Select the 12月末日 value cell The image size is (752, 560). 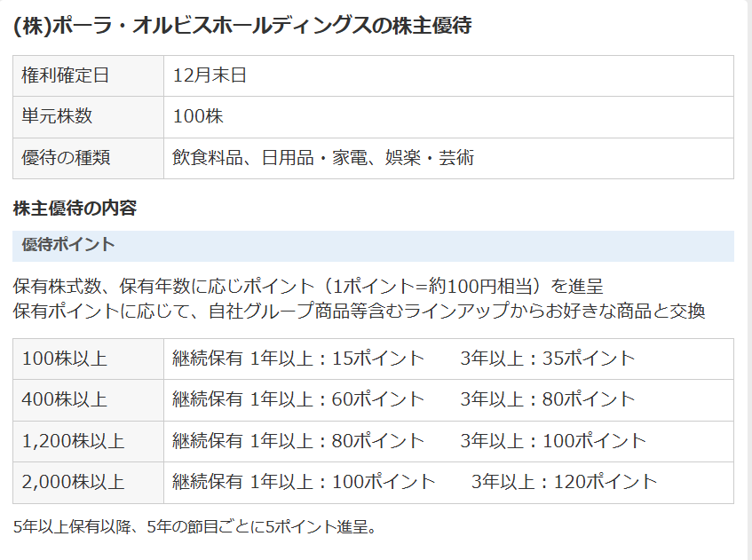click(x=210, y=75)
